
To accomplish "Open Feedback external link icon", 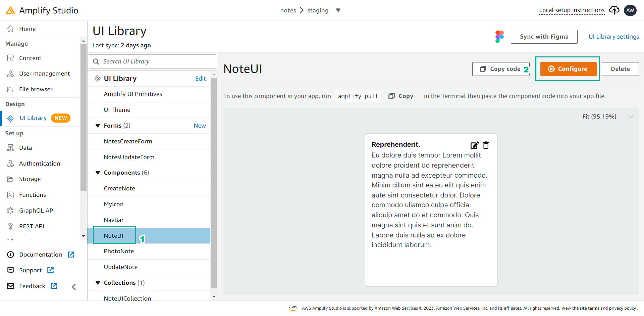I will coord(54,286).
